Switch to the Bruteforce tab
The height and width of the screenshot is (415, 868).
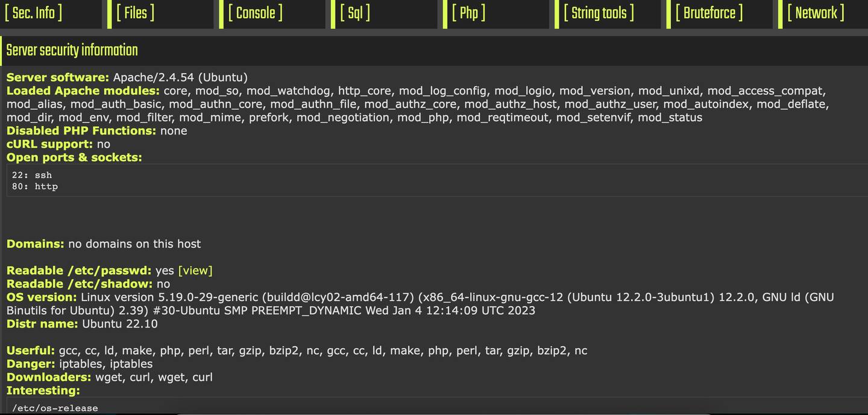(709, 13)
